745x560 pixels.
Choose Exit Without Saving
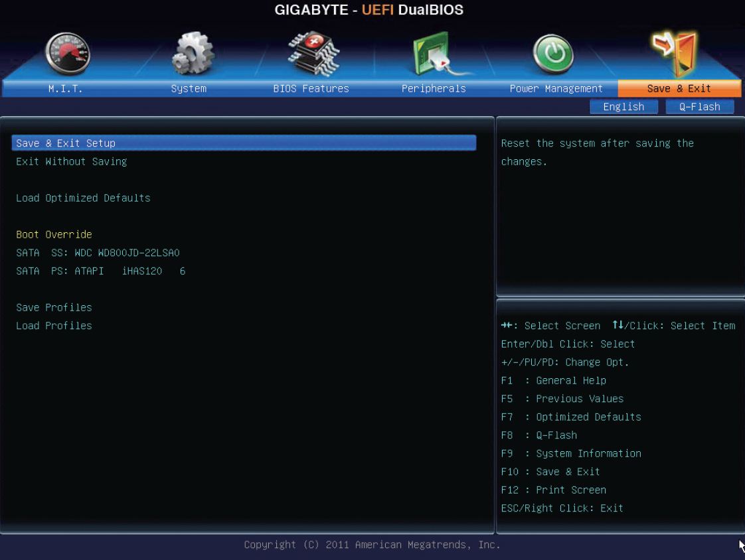click(x=72, y=161)
